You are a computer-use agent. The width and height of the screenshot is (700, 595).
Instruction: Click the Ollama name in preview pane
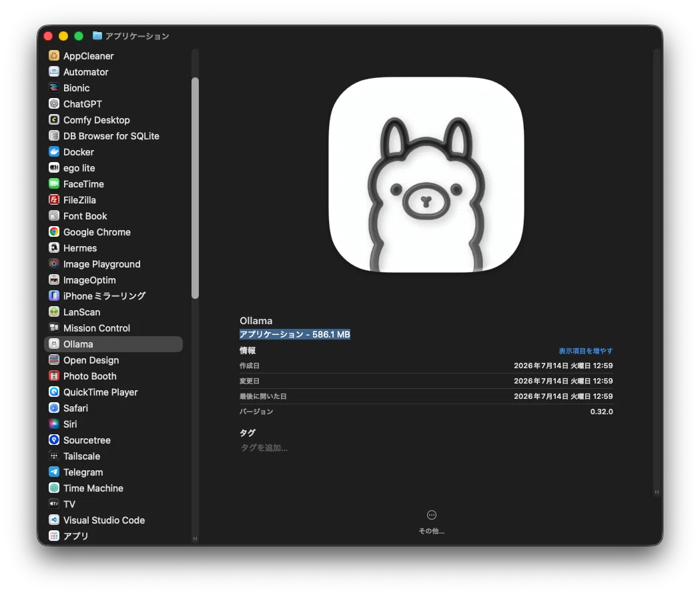(256, 320)
